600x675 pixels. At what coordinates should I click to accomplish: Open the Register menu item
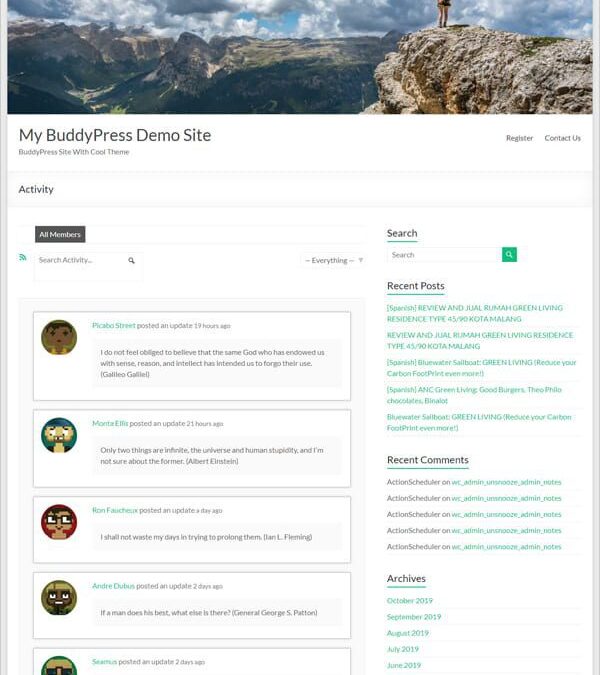pos(519,138)
